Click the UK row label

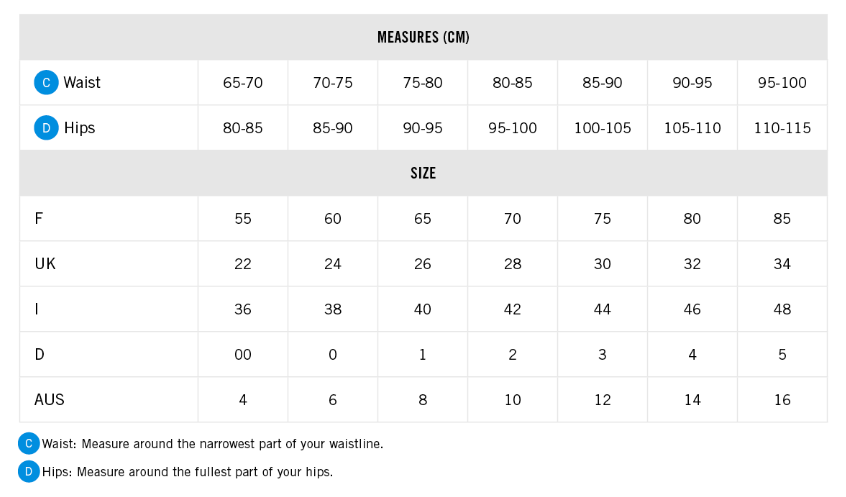[x=45, y=264]
